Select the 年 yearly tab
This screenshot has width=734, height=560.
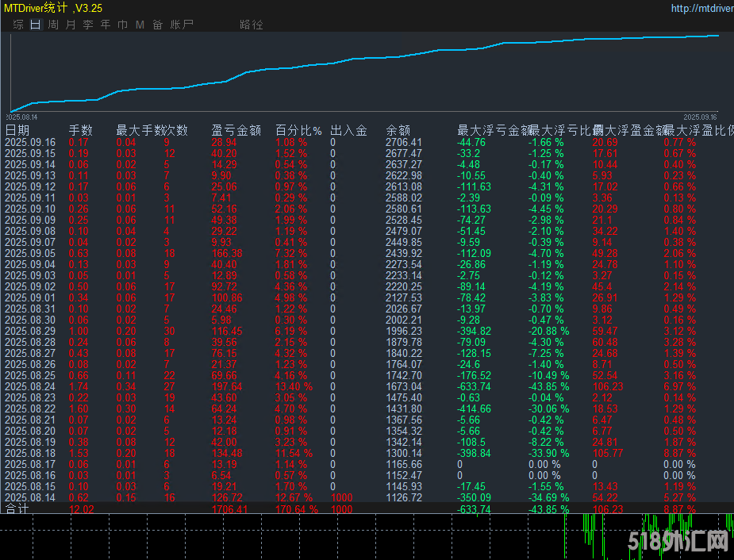pyautogui.click(x=106, y=25)
